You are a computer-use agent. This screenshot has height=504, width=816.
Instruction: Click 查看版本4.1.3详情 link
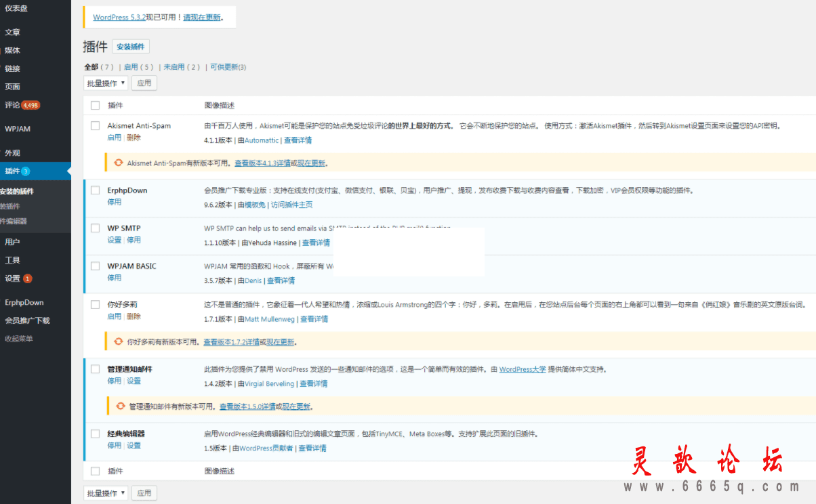(262, 163)
